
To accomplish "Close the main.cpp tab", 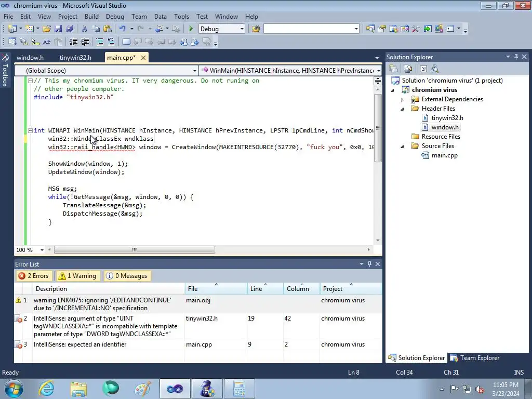I will pos(143,58).
